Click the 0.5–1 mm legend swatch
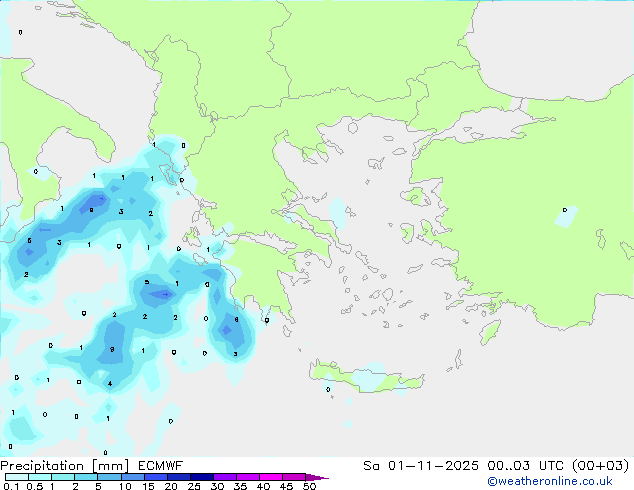634x490 pixels. [x=40, y=477]
